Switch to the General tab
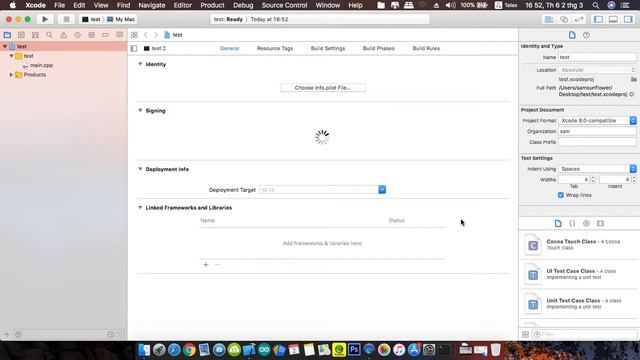Screen dimensions: 640x360 pos(229,48)
